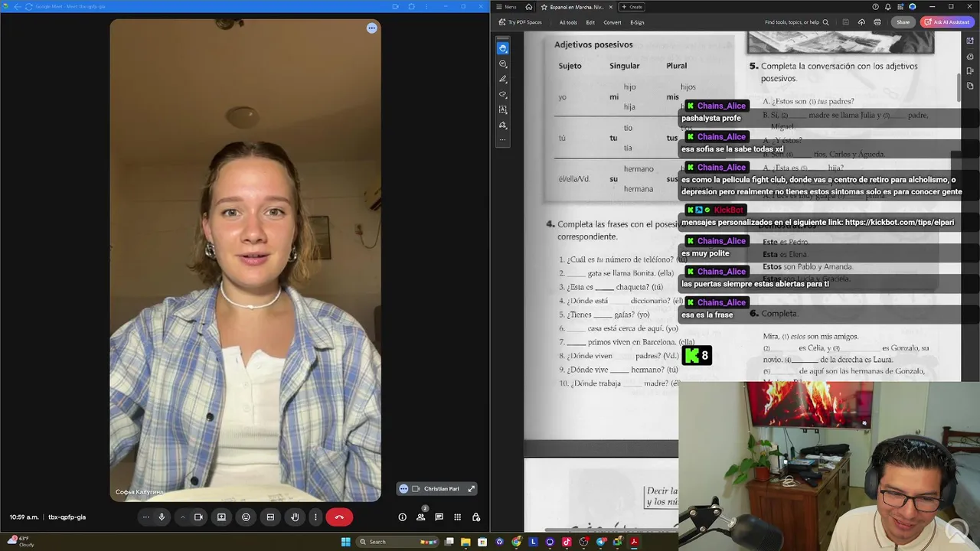Screen dimensions: 980x551
Task: Select the zoom tool in Acrobat side toolbar
Action: click(x=503, y=64)
